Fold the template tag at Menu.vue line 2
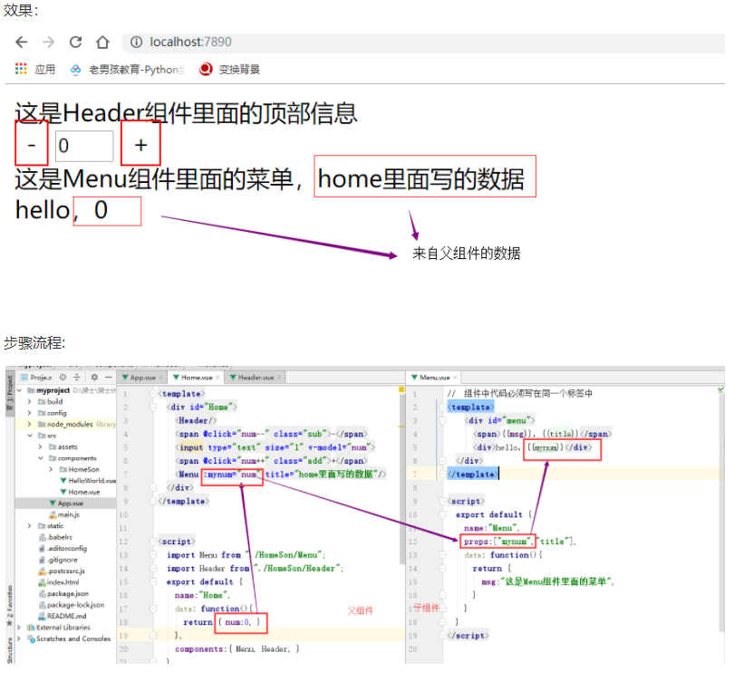The height and width of the screenshot is (700, 734). point(443,408)
